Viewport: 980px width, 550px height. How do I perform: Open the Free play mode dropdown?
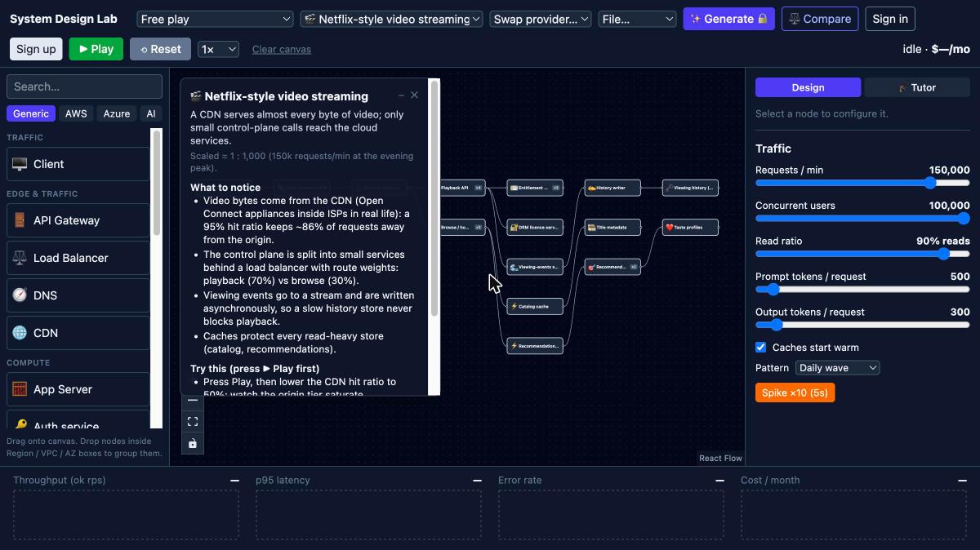pos(215,19)
